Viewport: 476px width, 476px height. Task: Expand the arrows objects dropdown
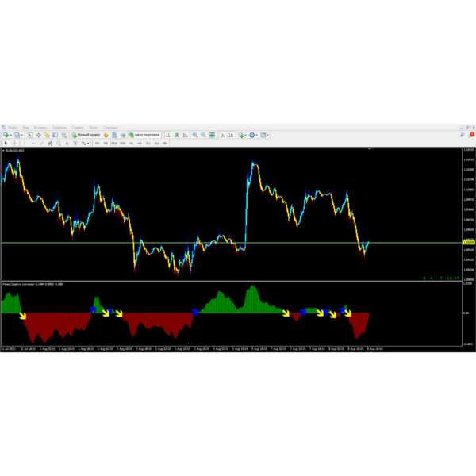point(88,144)
